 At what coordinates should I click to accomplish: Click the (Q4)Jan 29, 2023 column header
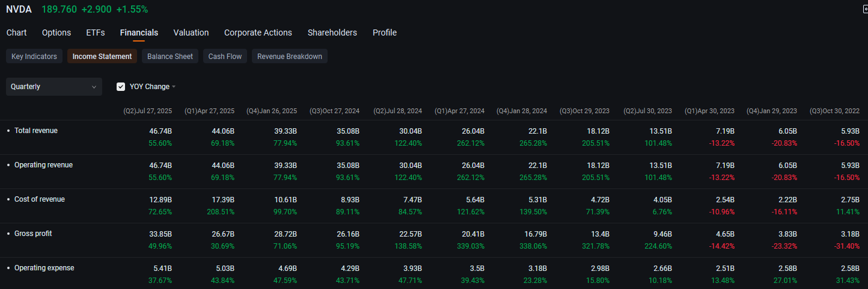click(772, 111)
